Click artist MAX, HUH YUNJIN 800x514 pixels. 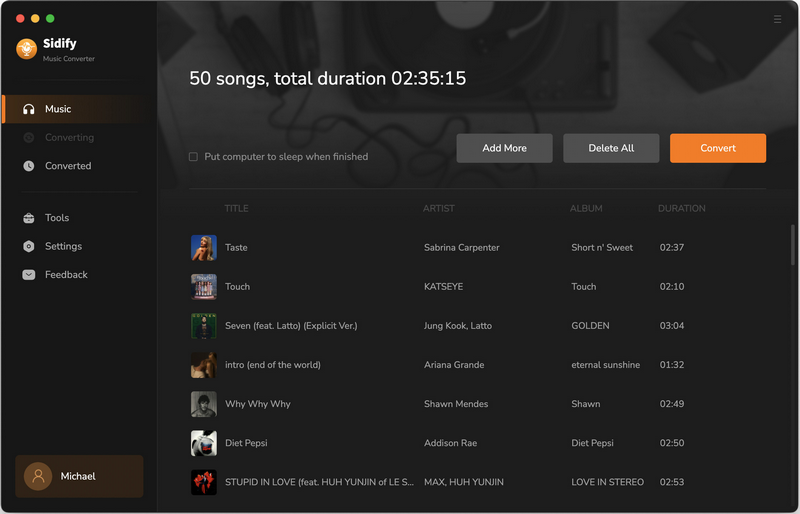463,482
